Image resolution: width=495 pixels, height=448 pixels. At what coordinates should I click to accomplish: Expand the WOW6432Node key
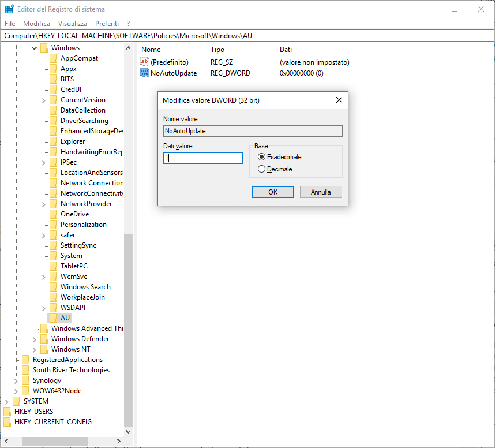pos(16,391)
